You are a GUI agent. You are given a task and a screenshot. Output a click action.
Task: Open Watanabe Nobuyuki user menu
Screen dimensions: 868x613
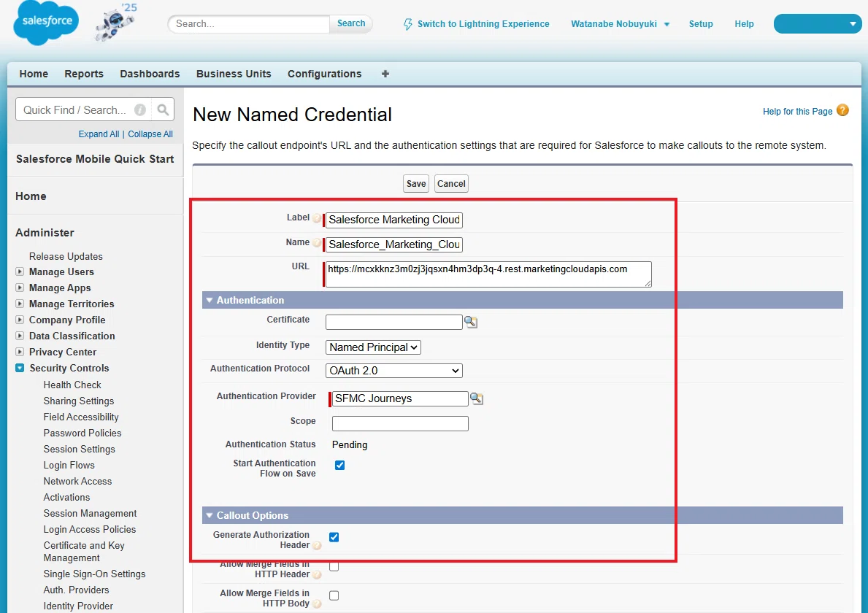(620, 24)
